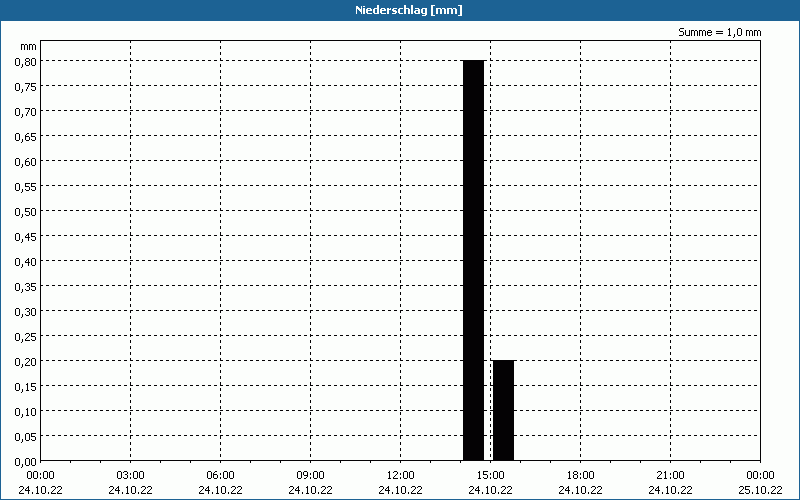The width and height of the screenshot is (800, 500).
Task: Click the 09:00 time axis label
Action: click(x=310, y=476)
